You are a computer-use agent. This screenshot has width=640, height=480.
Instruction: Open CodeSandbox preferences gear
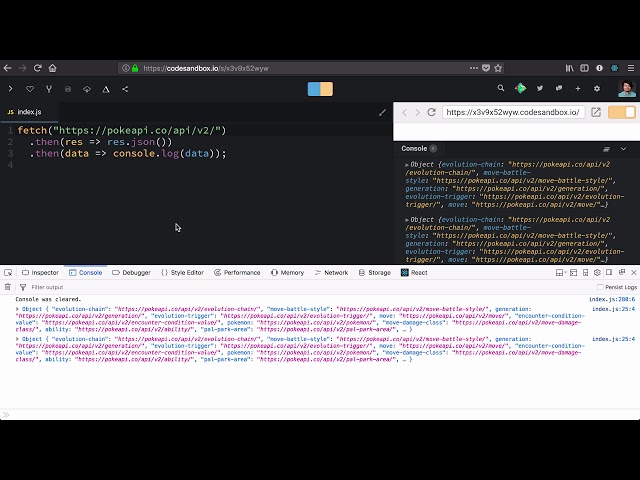tap(597, 88)
